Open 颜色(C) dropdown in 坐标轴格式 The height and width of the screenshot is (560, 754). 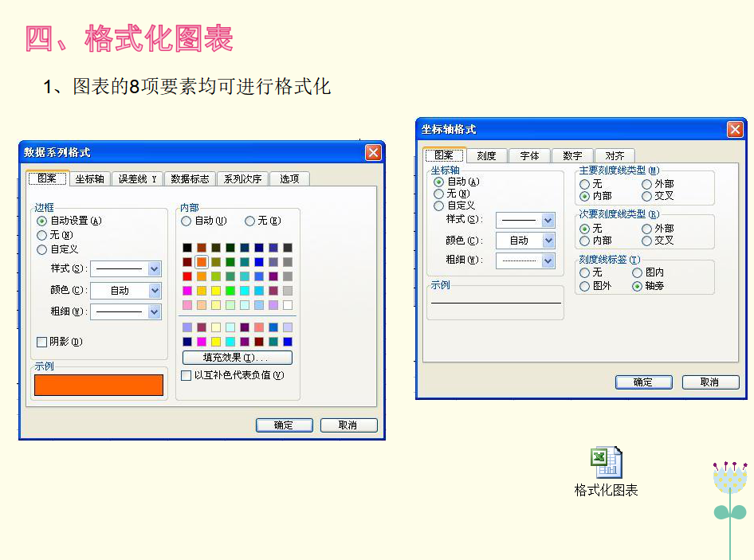tap(548, 241)
